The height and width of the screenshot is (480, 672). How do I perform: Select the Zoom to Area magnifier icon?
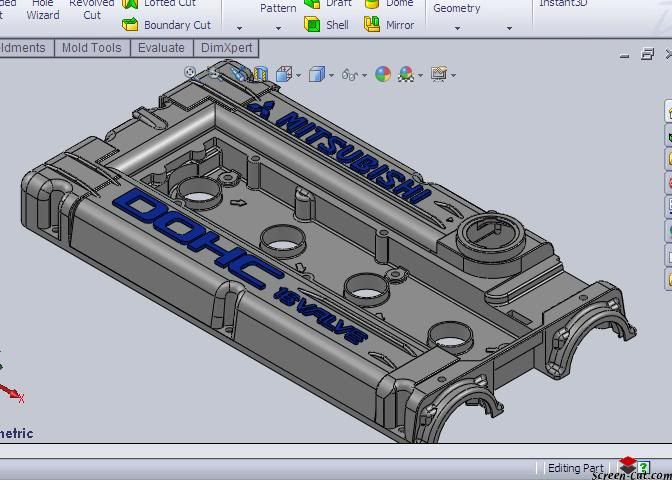coord(214,74)
